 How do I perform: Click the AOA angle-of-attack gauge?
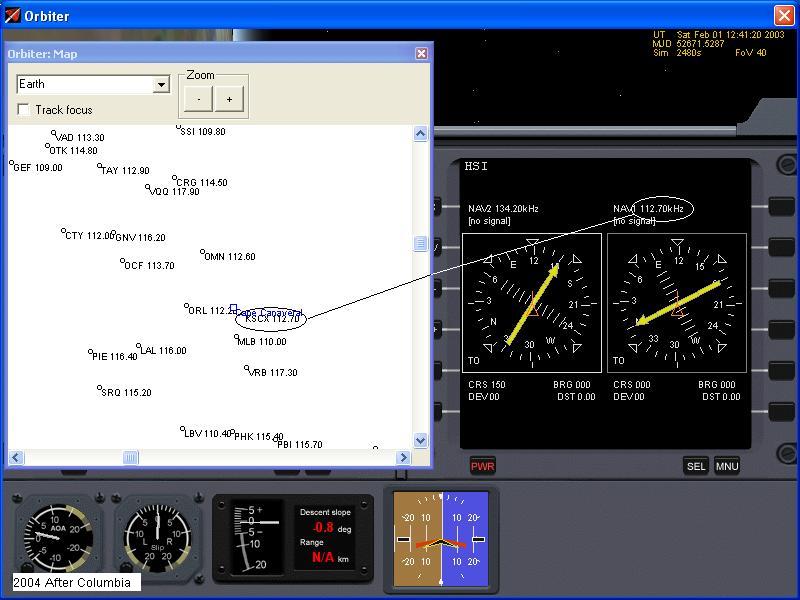point(59,537)
